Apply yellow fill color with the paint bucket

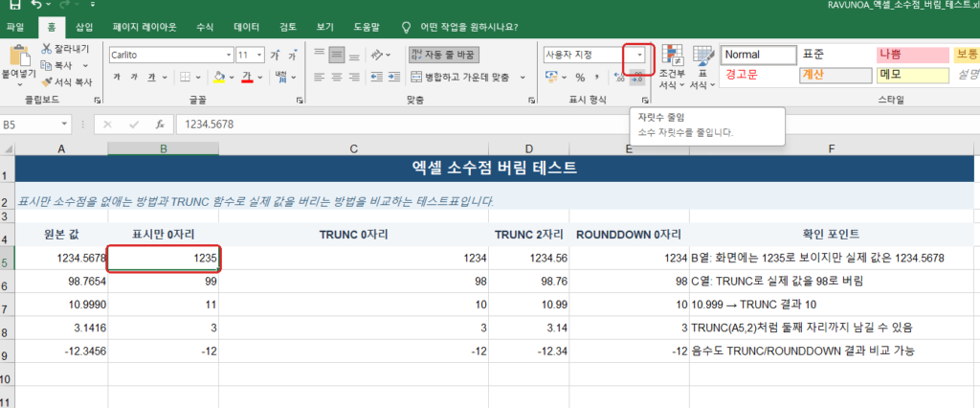219,77
